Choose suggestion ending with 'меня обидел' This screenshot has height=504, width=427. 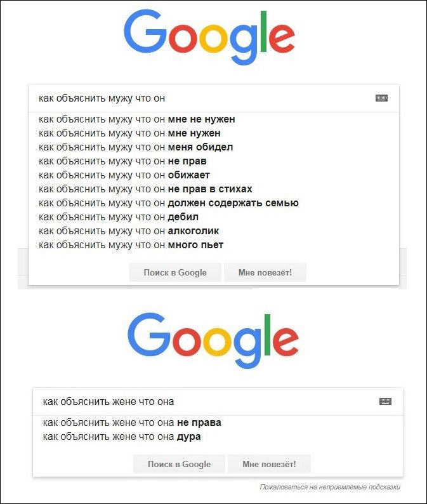(x=136, y=147)
